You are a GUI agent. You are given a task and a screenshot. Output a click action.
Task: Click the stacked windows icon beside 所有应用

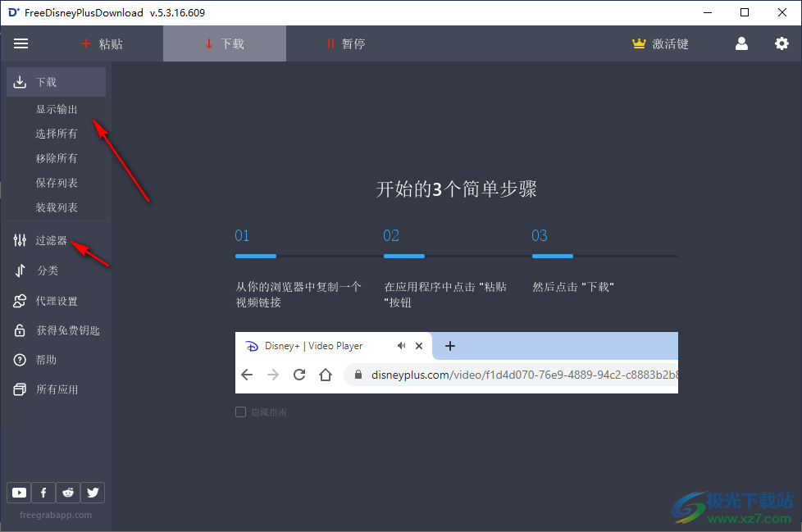click(x=20, y=389)
